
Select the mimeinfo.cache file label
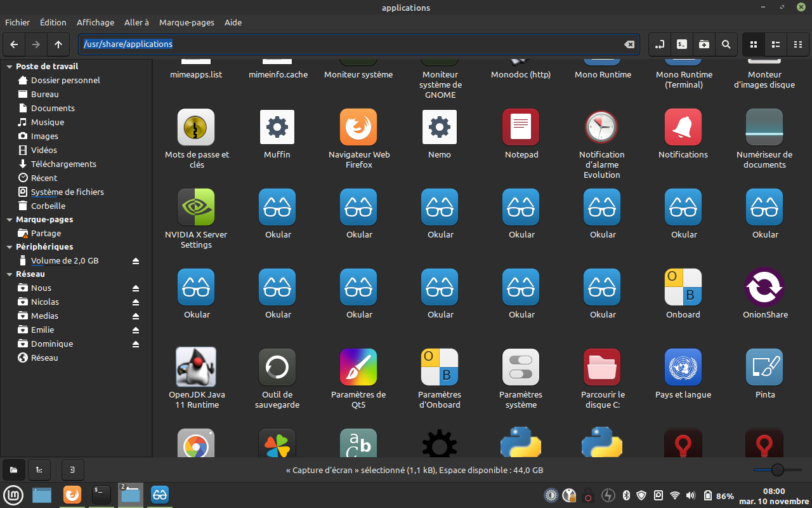coord(278,75)
